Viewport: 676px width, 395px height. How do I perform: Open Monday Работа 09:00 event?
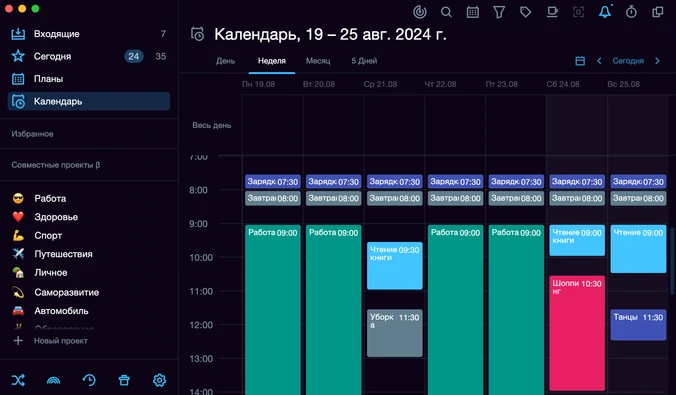(x=273, y=310)
